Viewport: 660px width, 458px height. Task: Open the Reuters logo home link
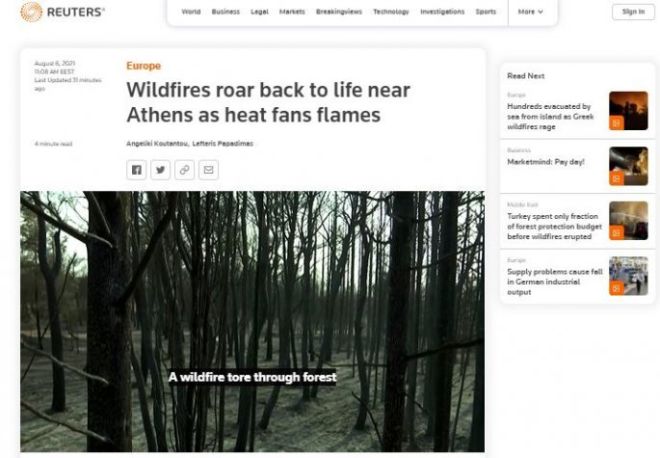click(x=62, y=12)
